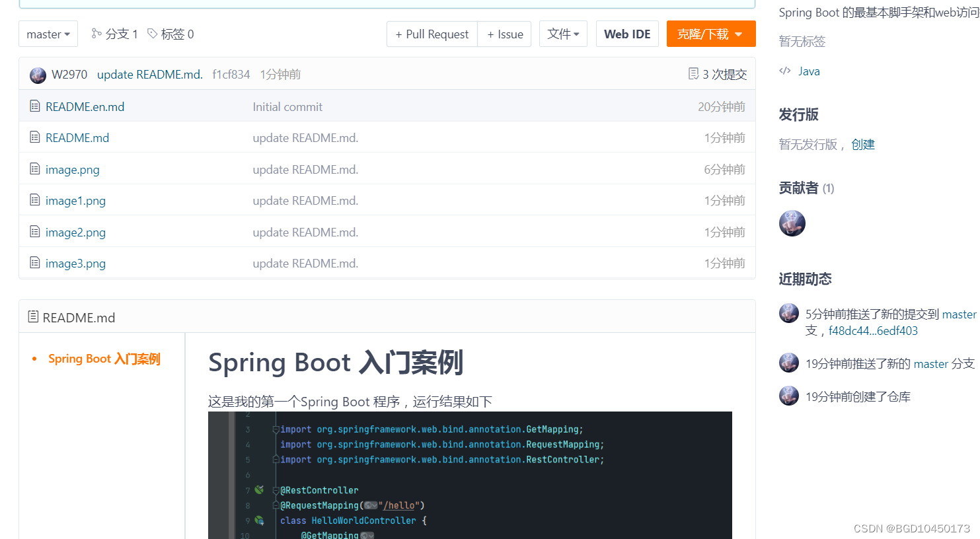This screenshot has height=539, width=980.
Task: Click the branch icon next to 分支 1
Action: coord(96,33)
